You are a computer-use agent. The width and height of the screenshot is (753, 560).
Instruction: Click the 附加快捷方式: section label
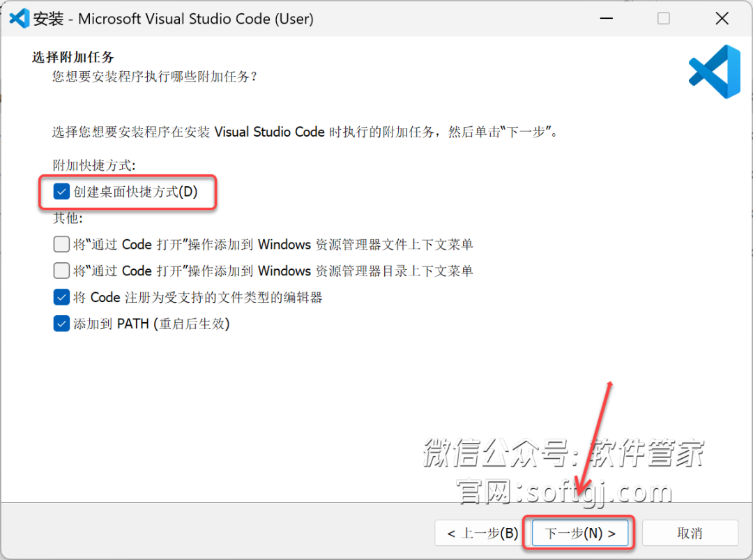click(94, 165)
